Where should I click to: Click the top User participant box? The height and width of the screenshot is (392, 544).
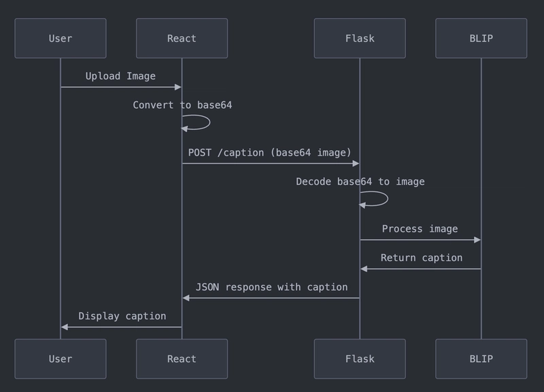pyautogui.click(x=61, y=38)
